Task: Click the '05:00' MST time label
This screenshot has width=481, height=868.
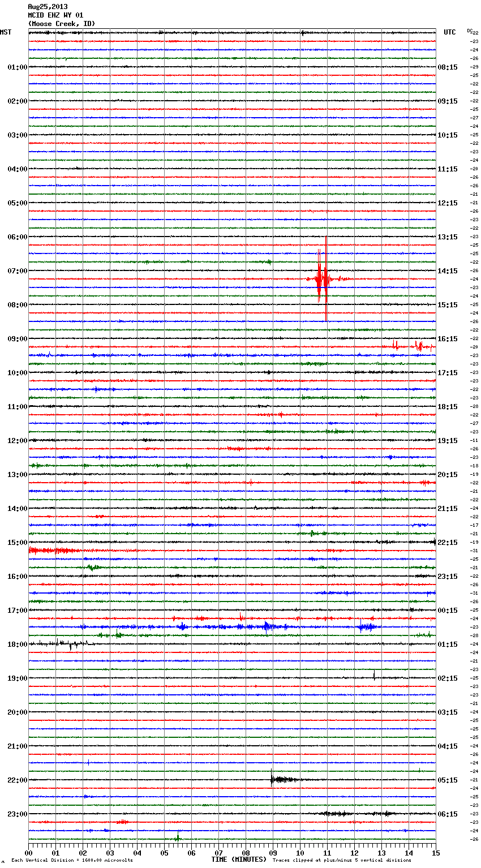Action: pyautogui.click(x=18, y=203)
